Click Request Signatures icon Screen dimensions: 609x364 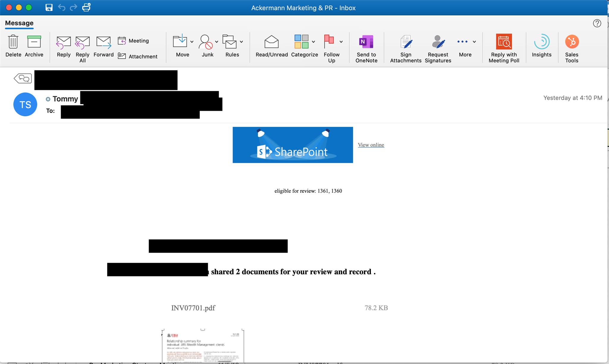438,42
